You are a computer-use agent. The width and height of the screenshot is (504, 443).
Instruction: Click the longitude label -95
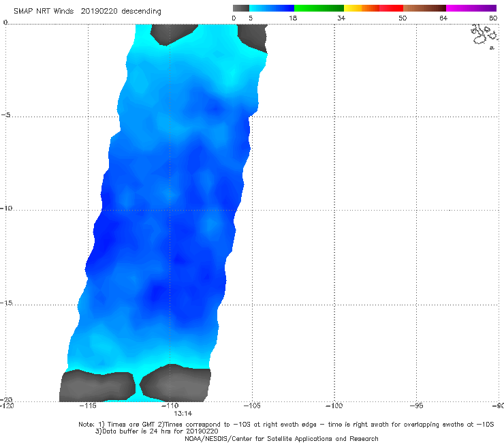point(417,406)
